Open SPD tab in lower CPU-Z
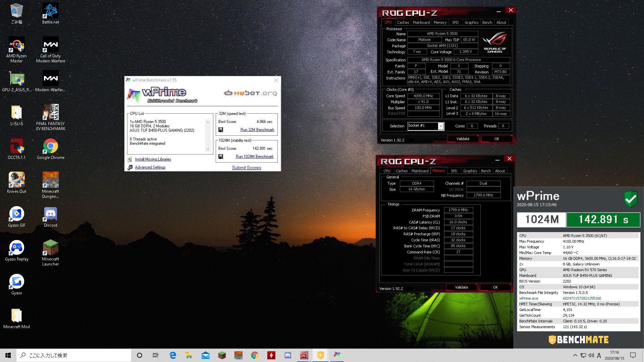The height and width of the screenshot is (362, 644). tap(454, 171)
